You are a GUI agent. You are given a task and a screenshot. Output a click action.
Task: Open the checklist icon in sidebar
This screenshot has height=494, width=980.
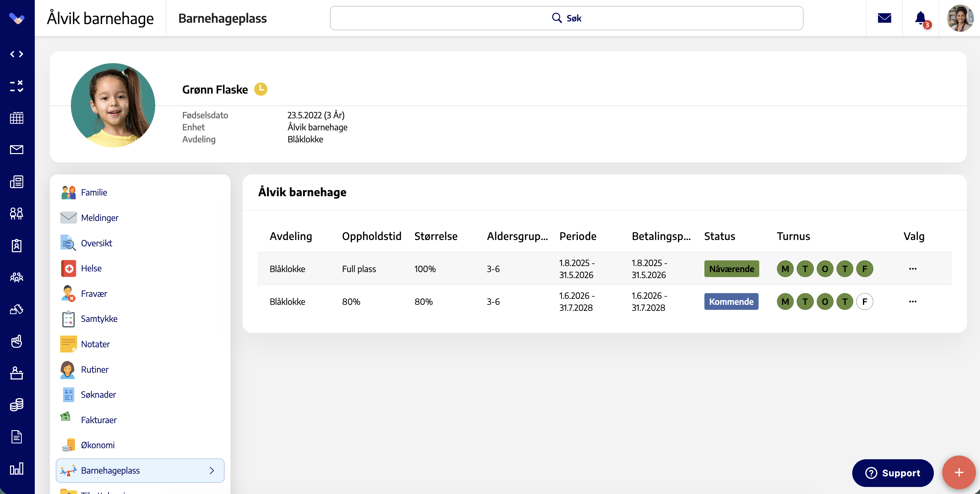tap(16, 86)
